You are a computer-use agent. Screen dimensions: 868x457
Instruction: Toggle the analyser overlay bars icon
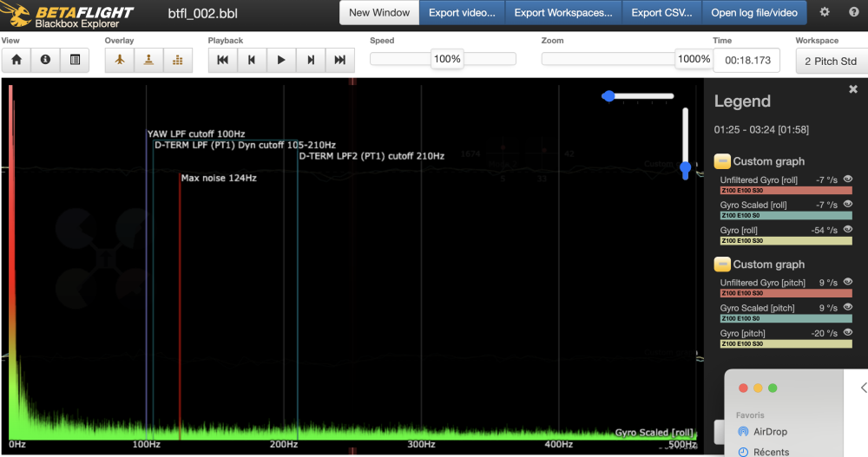pyautogui.click(x=178, y=60)
